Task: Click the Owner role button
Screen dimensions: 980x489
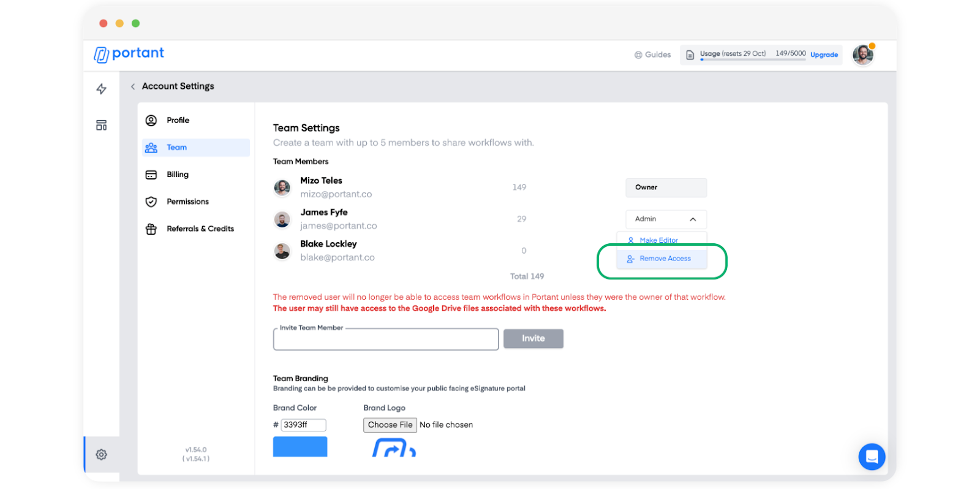Action: tap(666, 188)
